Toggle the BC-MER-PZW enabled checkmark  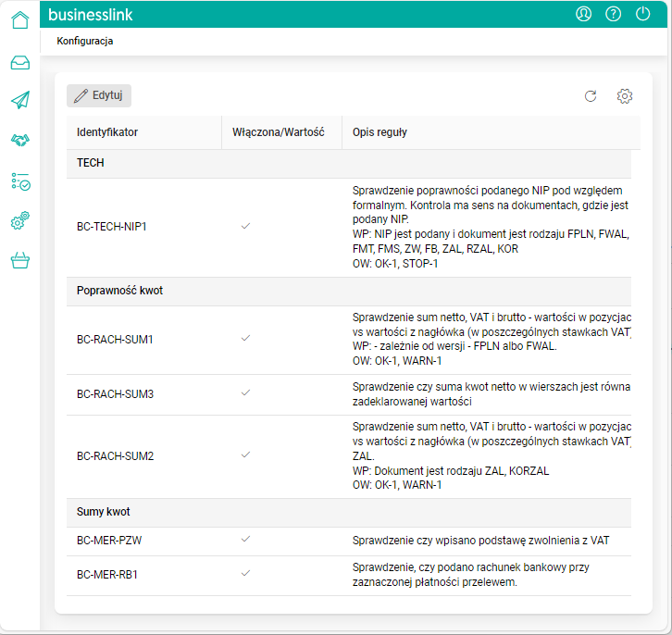pos(245,539)
